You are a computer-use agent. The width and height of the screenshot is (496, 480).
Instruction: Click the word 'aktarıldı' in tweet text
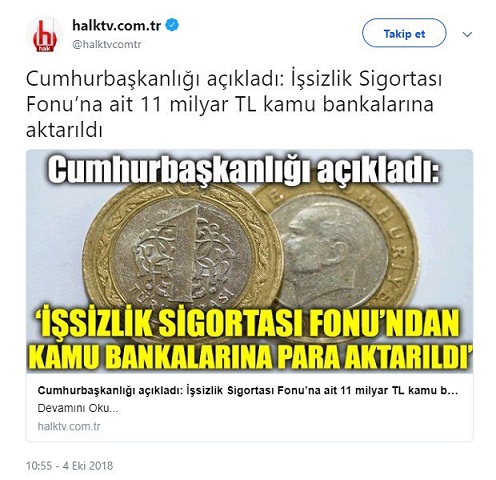coord(64,131)
